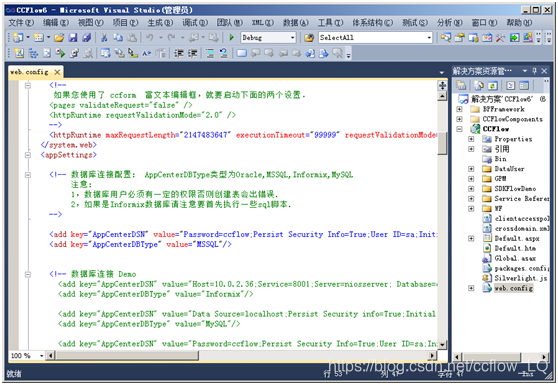Click editor scroll down arrow
This screenshot has height=385, width=558.
coord(442,344)
